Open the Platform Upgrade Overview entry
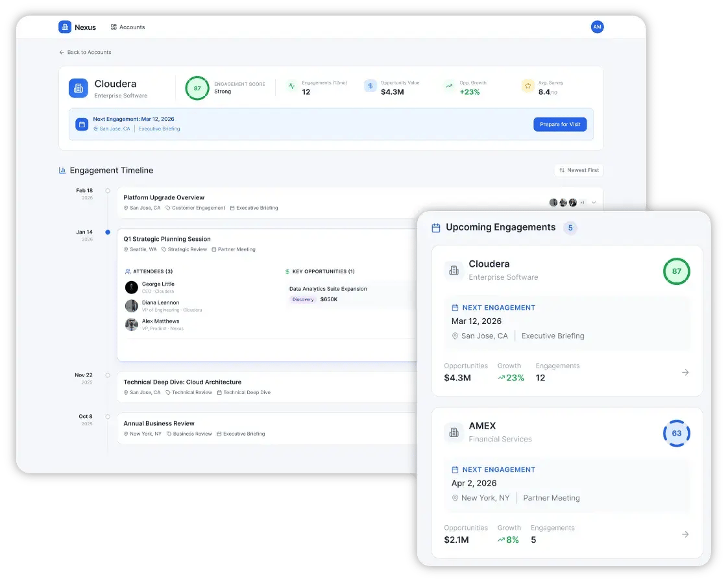The height and width of the screenshot is (583, 728). pos(360,203)
